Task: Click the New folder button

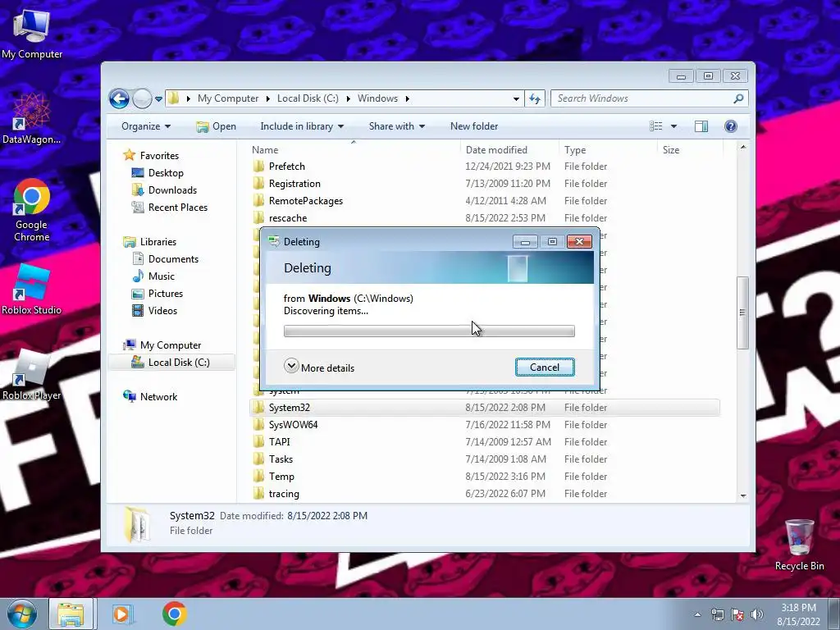Action: point(474,126)
